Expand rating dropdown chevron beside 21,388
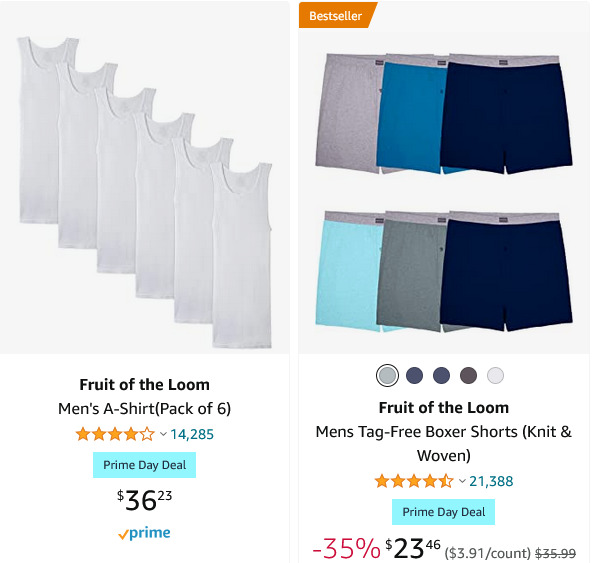 (x=462, y=481)
